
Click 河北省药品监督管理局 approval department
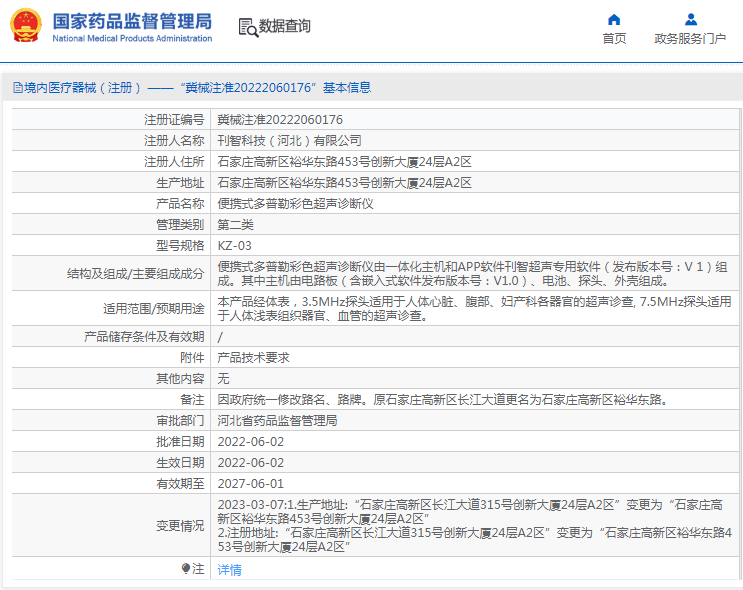tap(277, 421)
